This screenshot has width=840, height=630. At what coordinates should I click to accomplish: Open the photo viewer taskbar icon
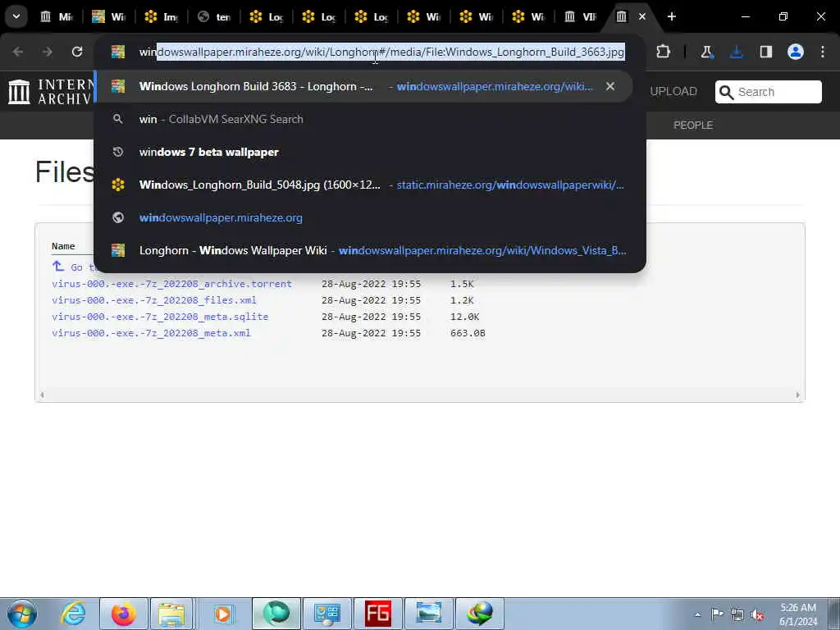pos(428,614)
